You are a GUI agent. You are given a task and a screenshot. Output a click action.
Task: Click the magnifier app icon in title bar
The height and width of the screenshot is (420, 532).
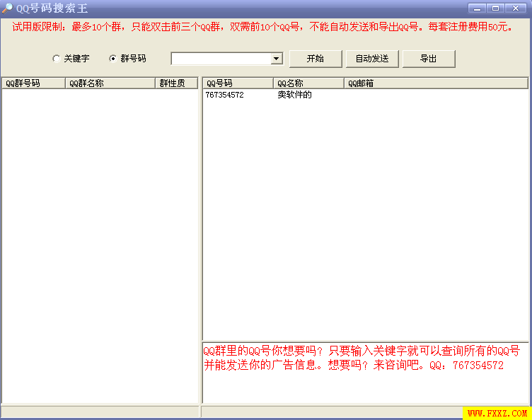tap(7, 8)
